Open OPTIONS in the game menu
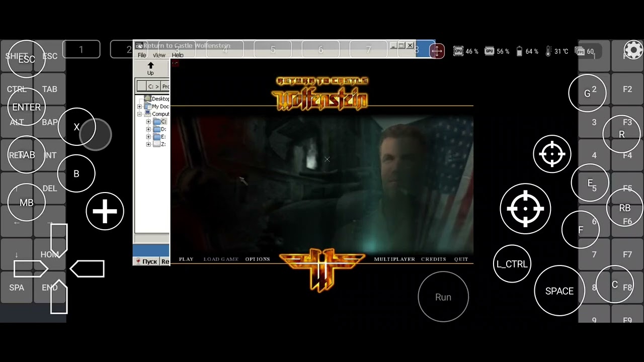Image resolution: width=644 pixels, height=362 pixels. point(258,259)
